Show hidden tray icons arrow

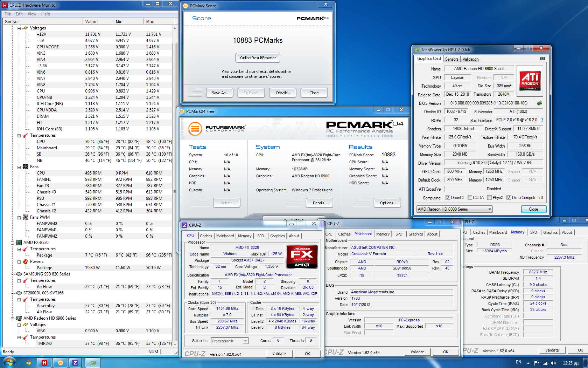click(x=528, y=363)
